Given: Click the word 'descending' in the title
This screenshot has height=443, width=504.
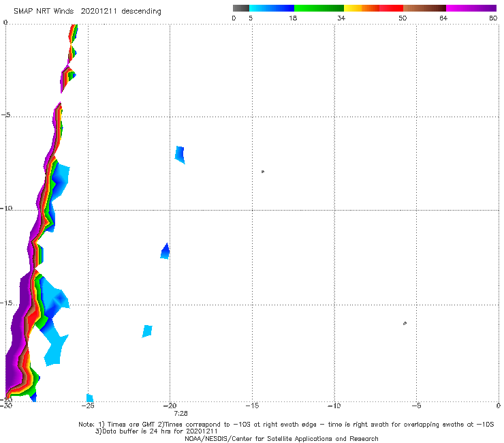Looking at the screenshot, I should (x=141, y=12).
